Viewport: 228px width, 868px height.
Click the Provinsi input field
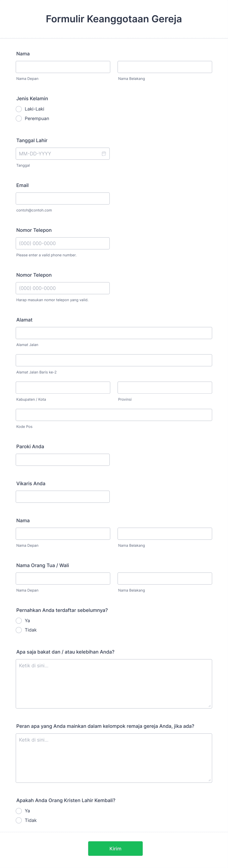(x=165, y=387)
